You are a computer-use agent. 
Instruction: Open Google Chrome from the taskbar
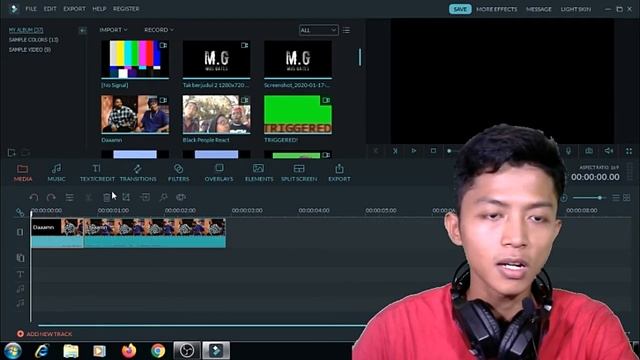point(158,351)
